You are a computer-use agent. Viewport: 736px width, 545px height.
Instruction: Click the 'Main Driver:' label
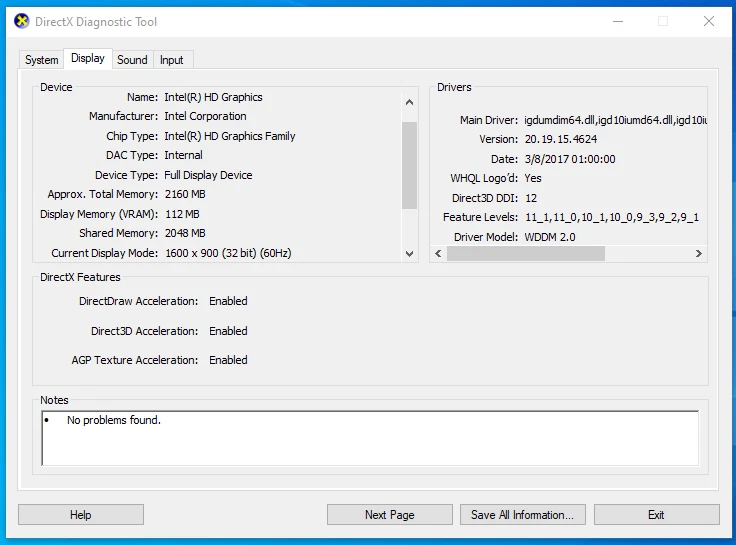pos(489,120)
